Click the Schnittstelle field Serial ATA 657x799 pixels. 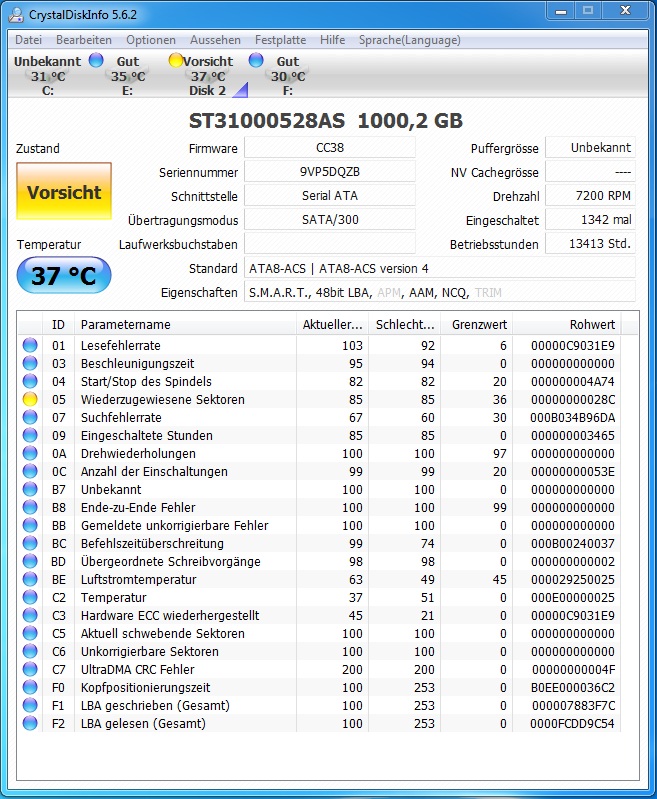[x=330, y=196]
